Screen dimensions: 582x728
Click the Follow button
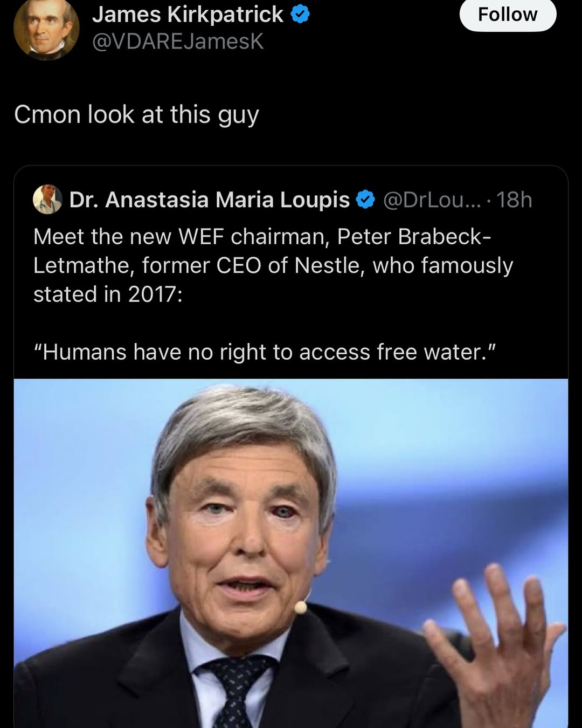coord(507,15)
